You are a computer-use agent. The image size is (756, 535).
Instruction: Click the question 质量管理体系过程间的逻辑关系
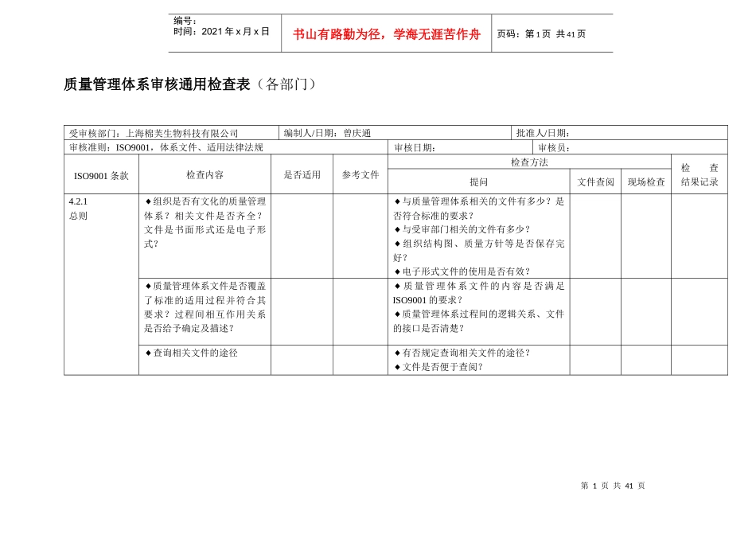pyautogui.click(x=479, y=321)
